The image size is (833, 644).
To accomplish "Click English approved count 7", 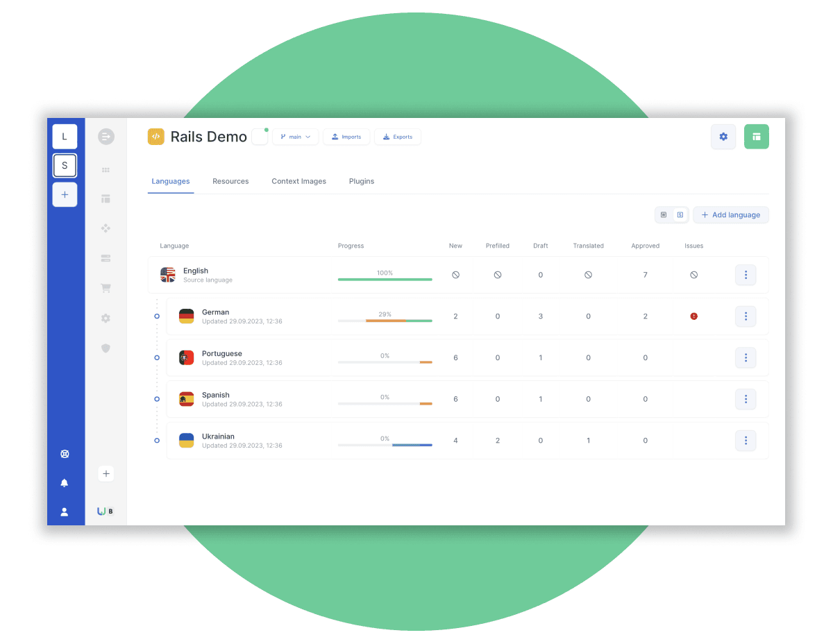I will [x=646, y=275].
